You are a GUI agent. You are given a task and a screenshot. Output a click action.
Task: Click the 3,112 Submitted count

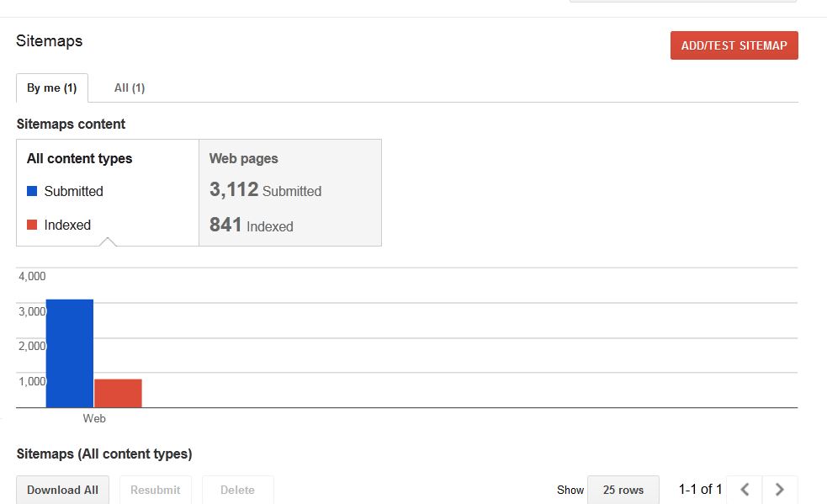pyautogui.click(x=265, y=190)
